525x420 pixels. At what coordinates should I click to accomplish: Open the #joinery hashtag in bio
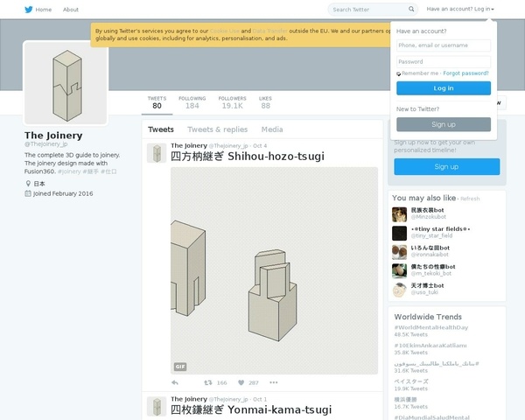tap(69, 171)
